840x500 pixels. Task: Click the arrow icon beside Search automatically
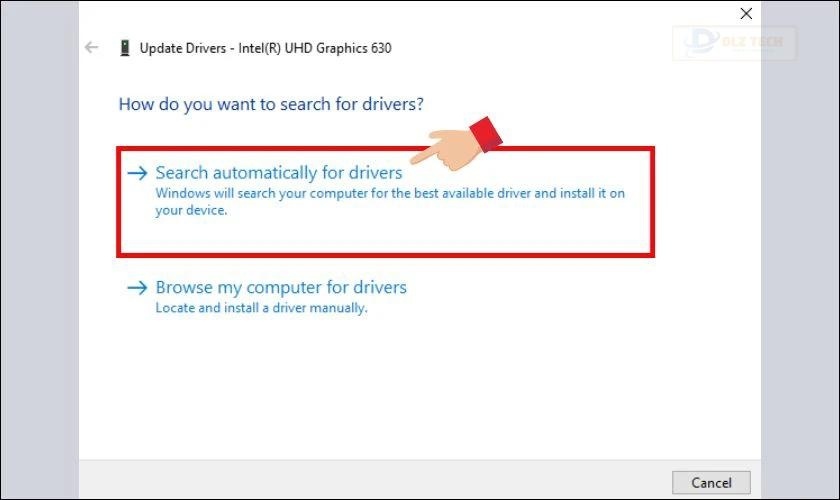click(137, 173)
